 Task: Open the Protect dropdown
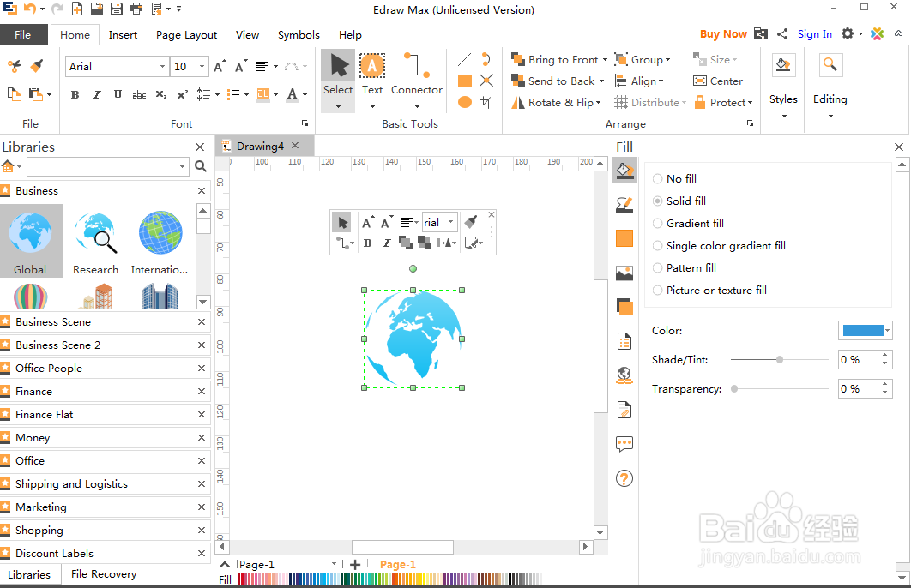point(723,103)
